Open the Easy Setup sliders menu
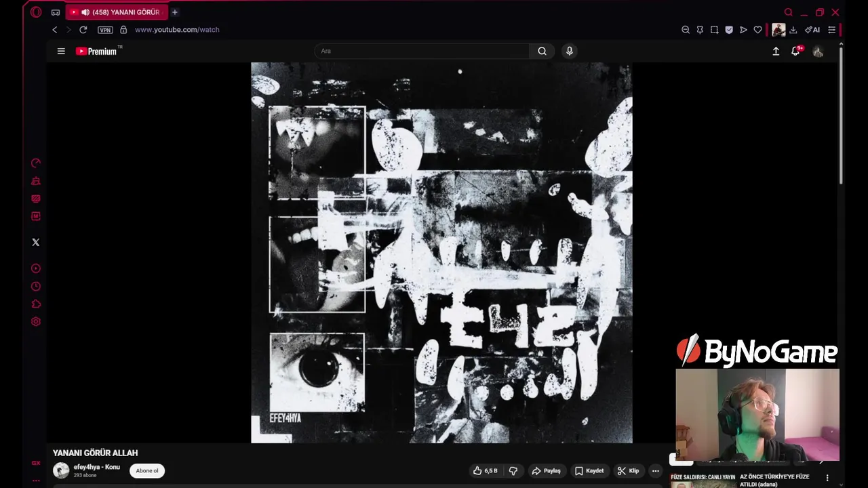This screenshot has width=868, height=488. 831,30
